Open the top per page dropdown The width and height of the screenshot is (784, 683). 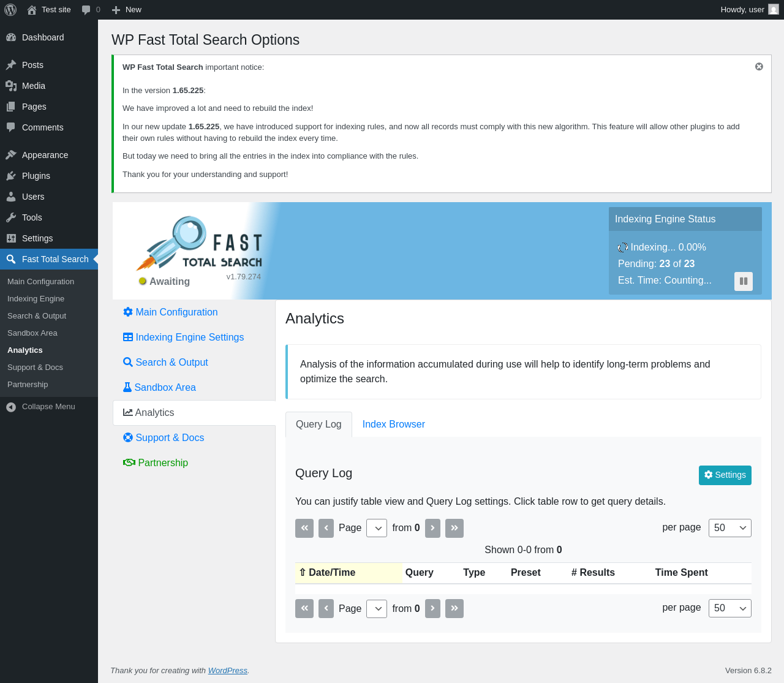[x=730, y=528]
